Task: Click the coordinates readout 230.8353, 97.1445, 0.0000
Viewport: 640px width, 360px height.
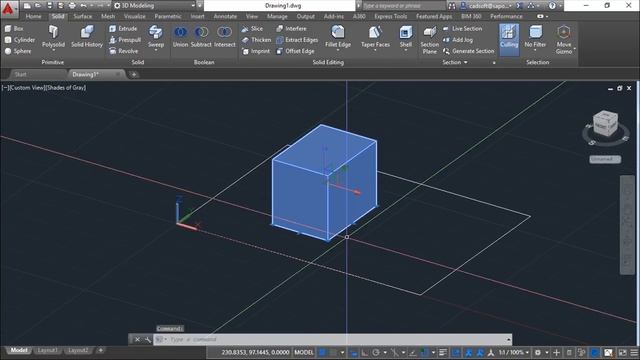Action: point(255,352)
